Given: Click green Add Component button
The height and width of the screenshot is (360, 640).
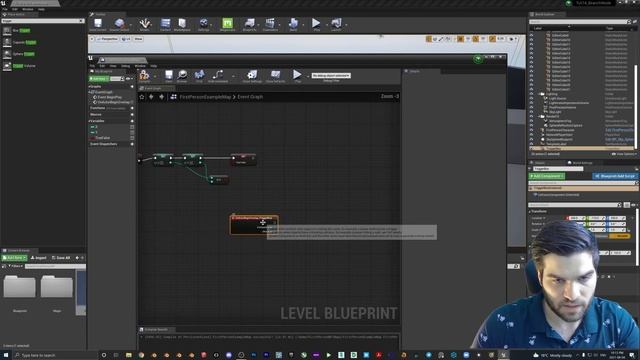Looking at the screenshot, I should 547,176.
